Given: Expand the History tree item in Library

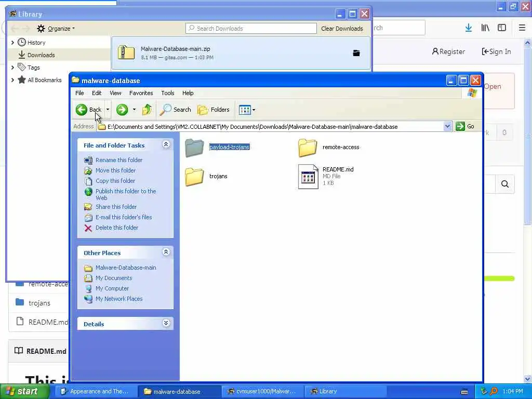Looking at the screenshot, I should (x=12, y=43).
